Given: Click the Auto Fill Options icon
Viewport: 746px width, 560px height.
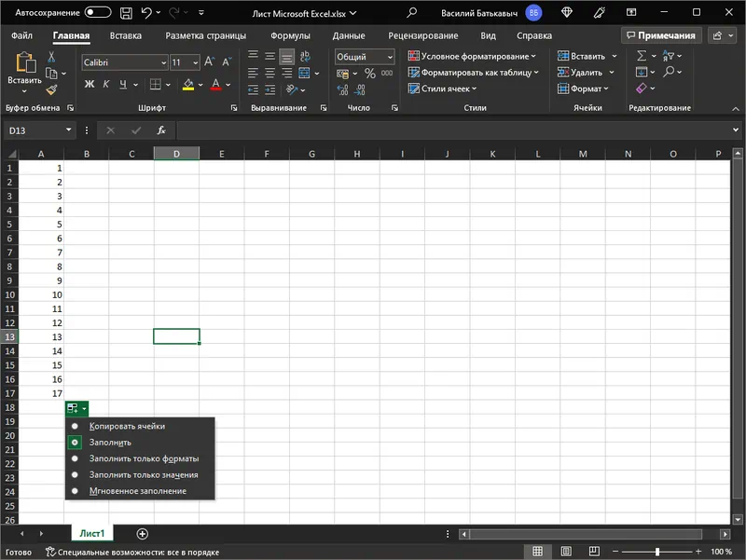Looking at the screenshot, I should point(76,408).
